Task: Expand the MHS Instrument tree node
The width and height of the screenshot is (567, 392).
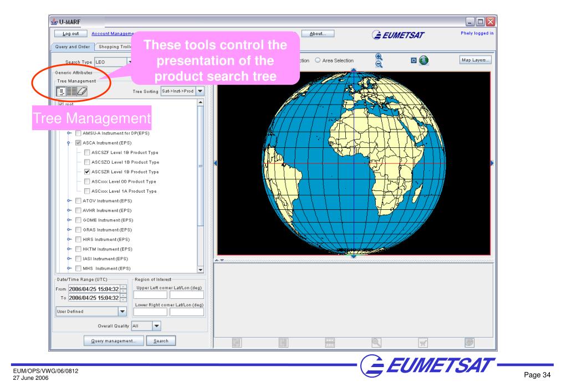Action: 69,268
